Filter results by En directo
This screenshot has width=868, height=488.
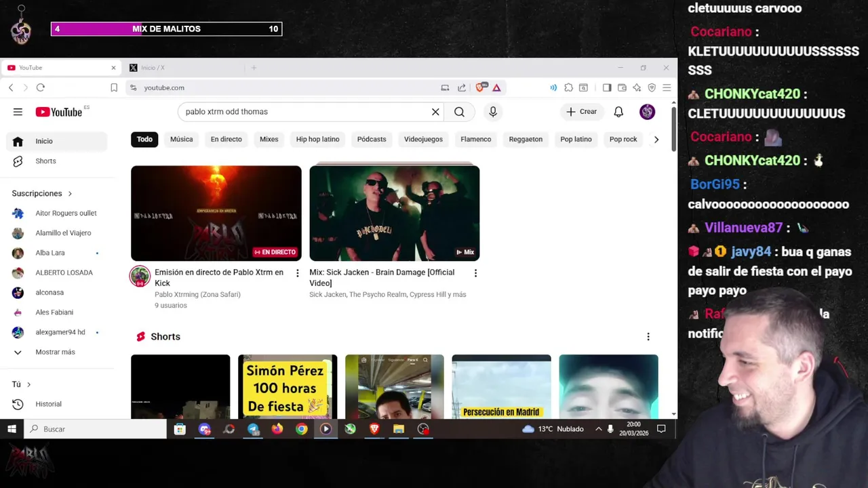tap(226, 139)
